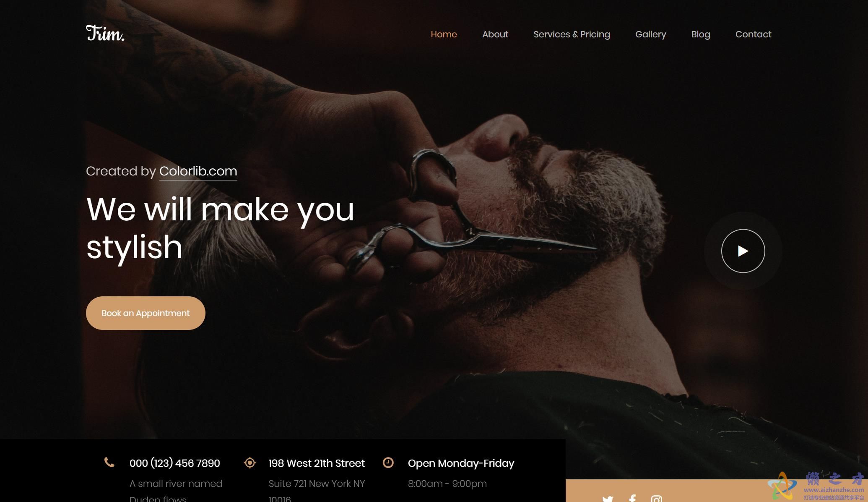Click the clock icon beside opening hours
Image resolution: width=868 pixels, height=502 pixels.
pos(388,463)
